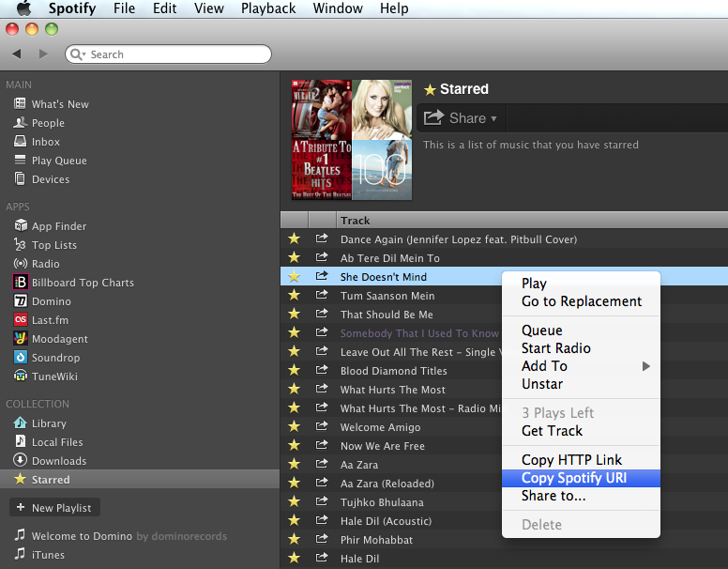Unstar Blood Diamond Titles

(x=294, y=371)
